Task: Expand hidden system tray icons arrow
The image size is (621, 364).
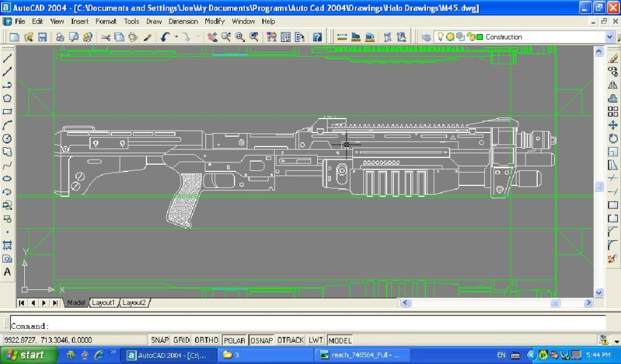Action: point(531,355)
